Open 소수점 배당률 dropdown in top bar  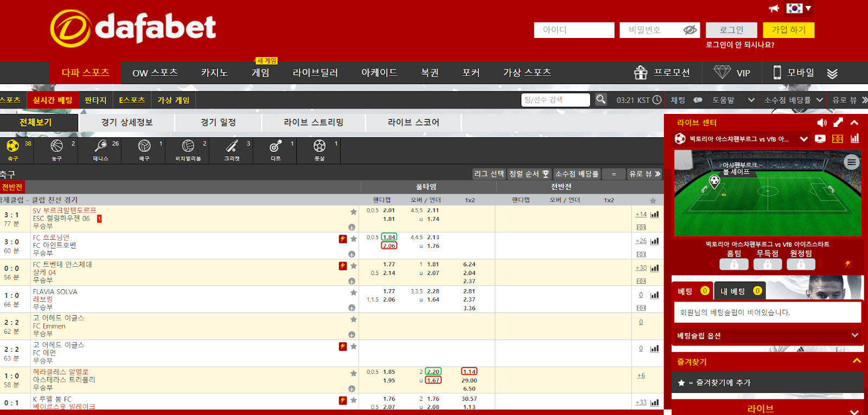click(793, 100)
